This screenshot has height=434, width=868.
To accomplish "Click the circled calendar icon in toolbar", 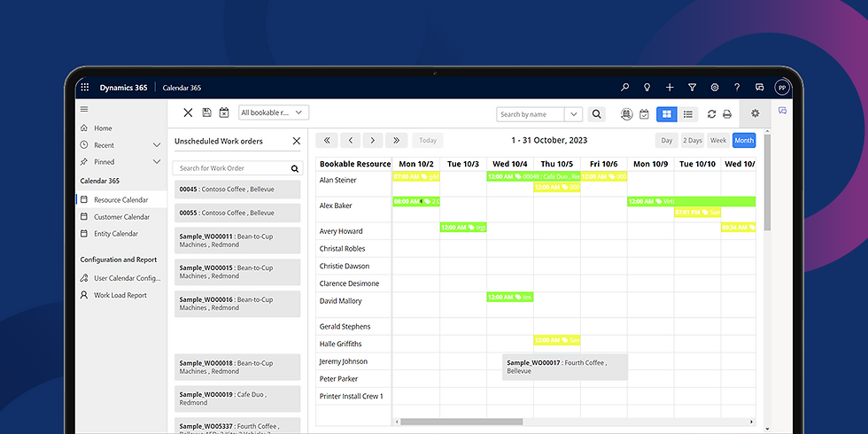I will [626, 114].
